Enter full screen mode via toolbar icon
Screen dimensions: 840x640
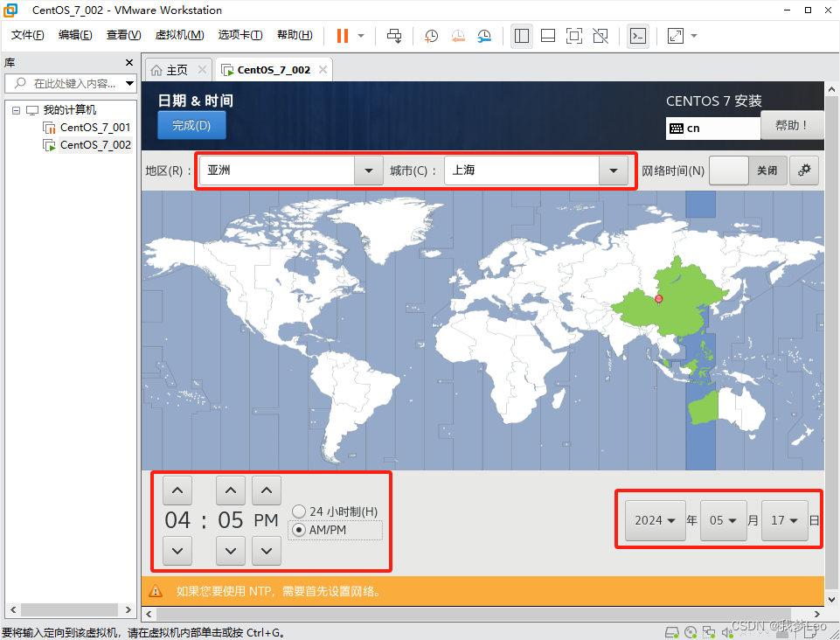click(574, 36)
